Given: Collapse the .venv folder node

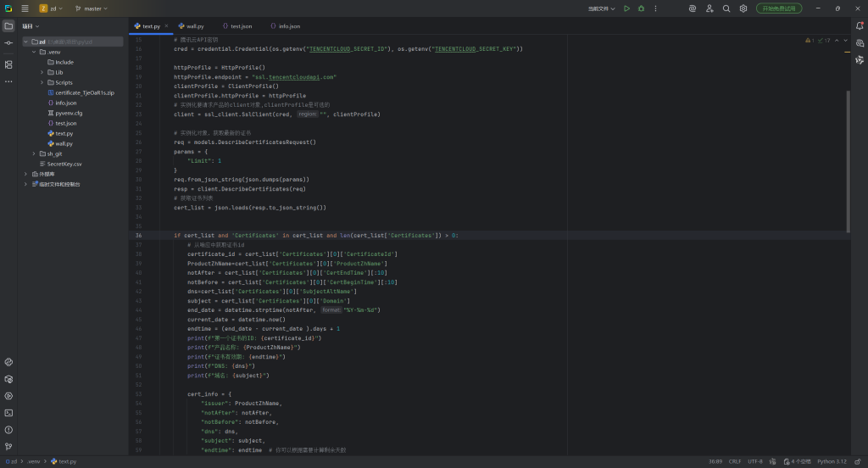Looking at the screenshot, I should coord(33,52).
